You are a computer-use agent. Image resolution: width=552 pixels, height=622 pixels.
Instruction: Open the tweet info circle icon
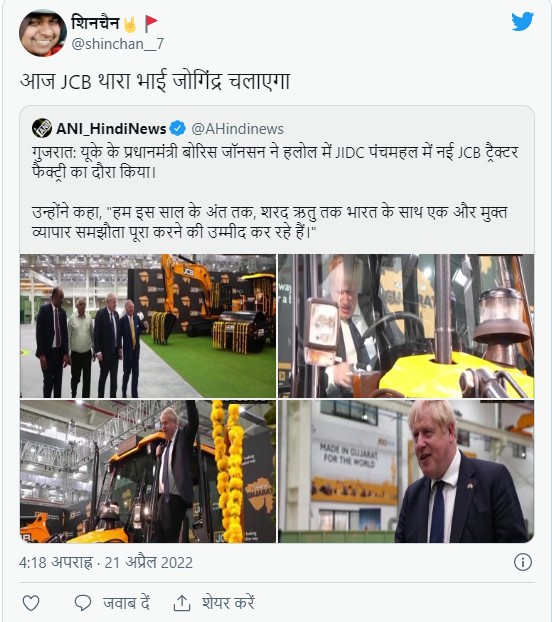[523, 562]
